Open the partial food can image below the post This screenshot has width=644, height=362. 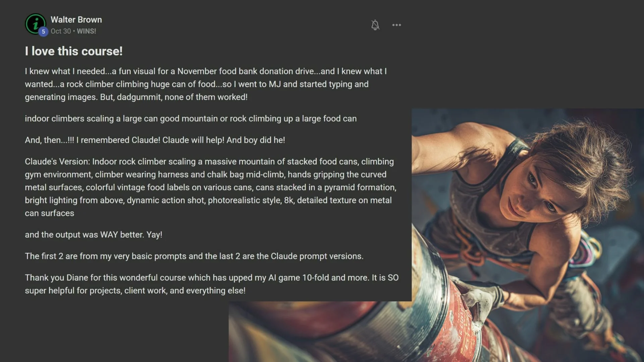[320, 331]
